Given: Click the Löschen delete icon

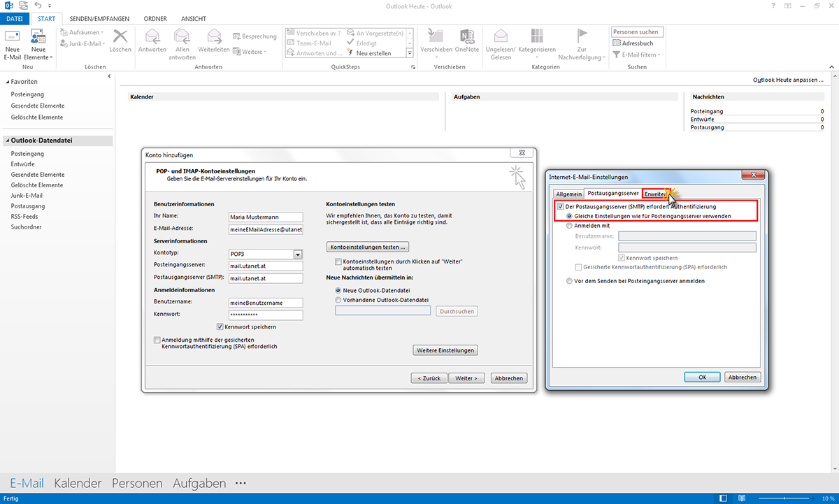Looking at the screenshot, I should coord(120,41).
